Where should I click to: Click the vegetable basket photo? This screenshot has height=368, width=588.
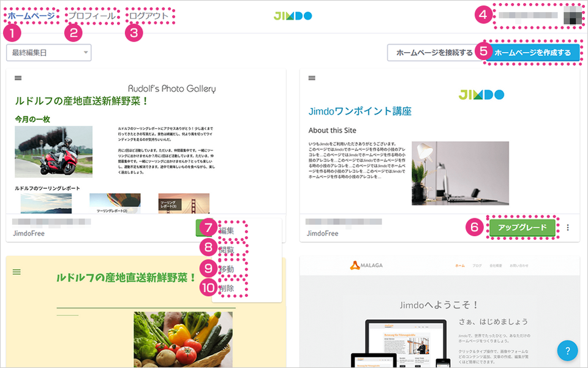click(x=183, y=339)
